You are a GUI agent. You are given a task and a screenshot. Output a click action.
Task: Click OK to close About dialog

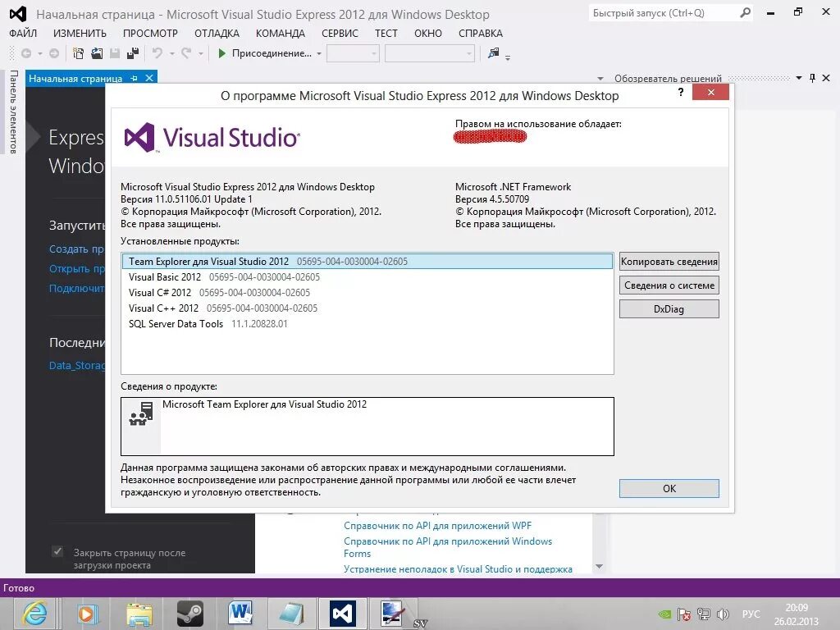pos(669,488)
